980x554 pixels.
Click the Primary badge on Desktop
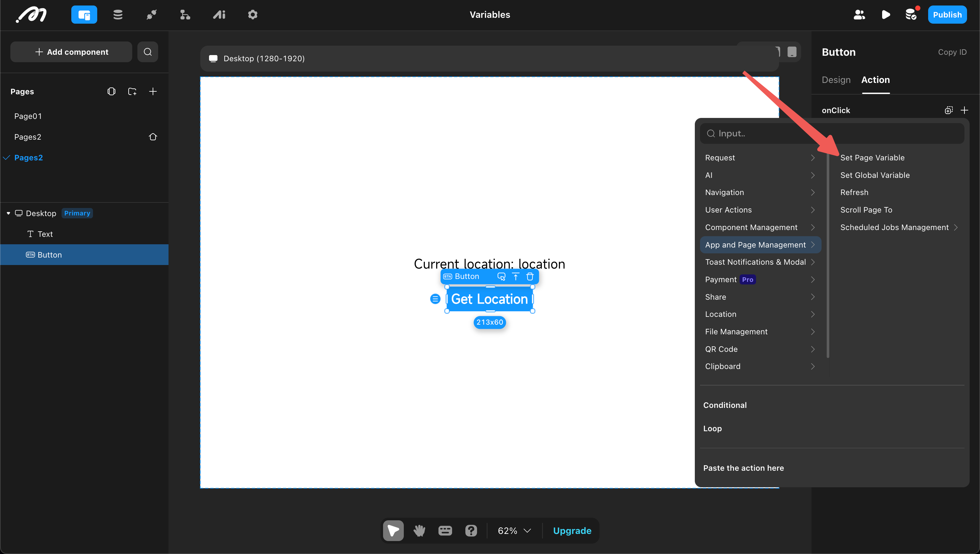click(77, 213)
